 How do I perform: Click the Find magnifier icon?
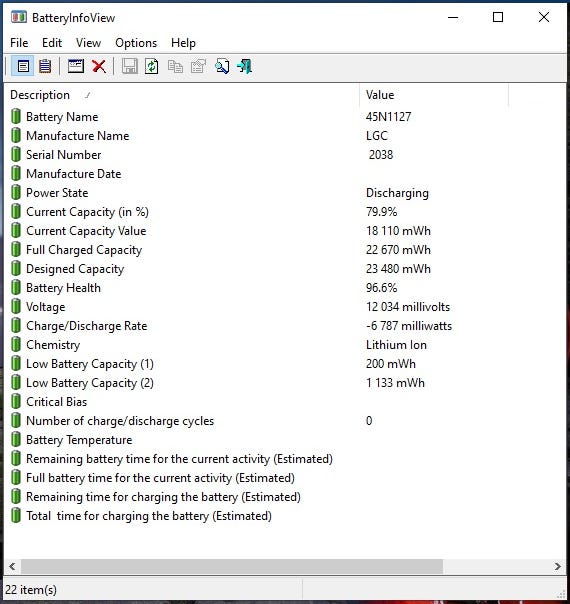coord(222,66)
